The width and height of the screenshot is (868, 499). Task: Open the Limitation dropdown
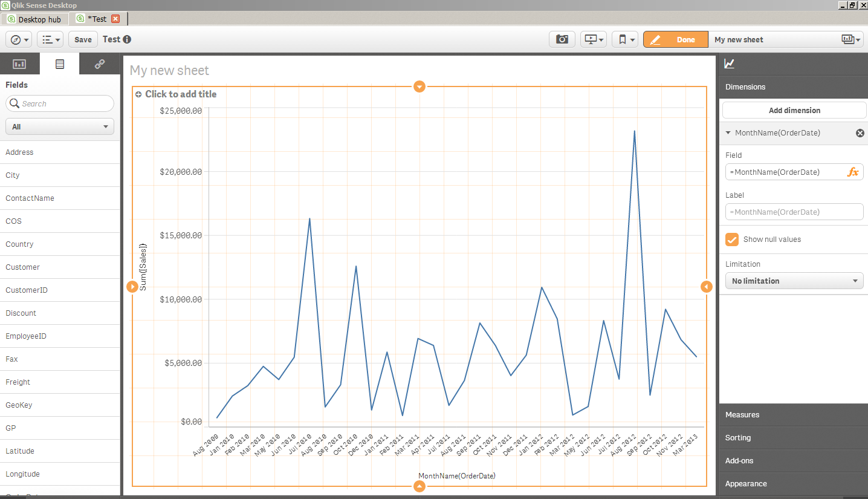coord(794,281)
